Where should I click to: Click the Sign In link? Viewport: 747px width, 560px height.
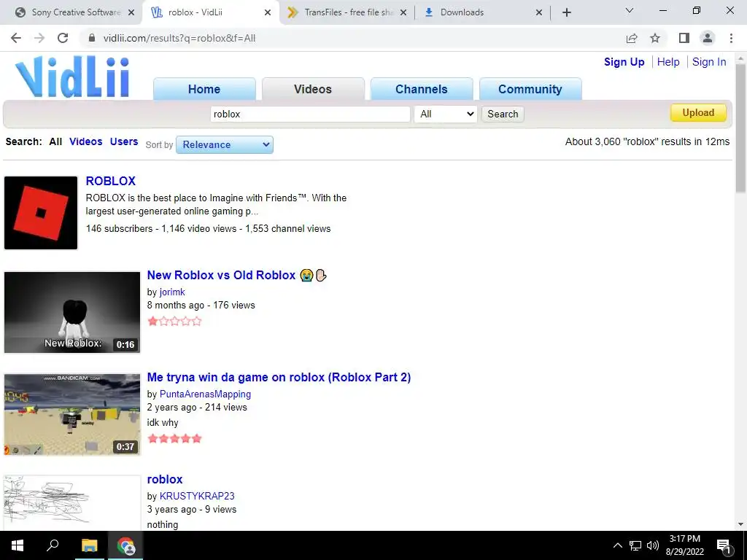coord(709,62)
